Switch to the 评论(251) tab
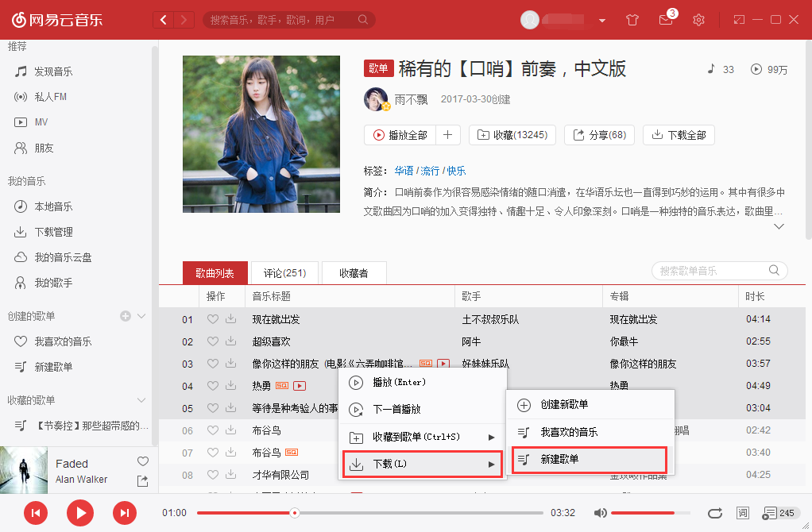Viewport: 812px width, 532px height. point(284,272)
